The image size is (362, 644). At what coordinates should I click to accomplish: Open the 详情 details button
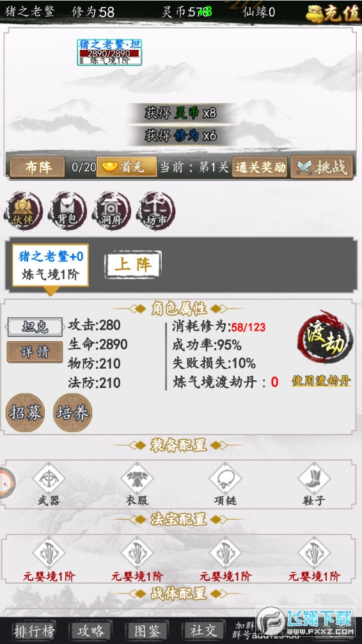[x=35, y=352]
